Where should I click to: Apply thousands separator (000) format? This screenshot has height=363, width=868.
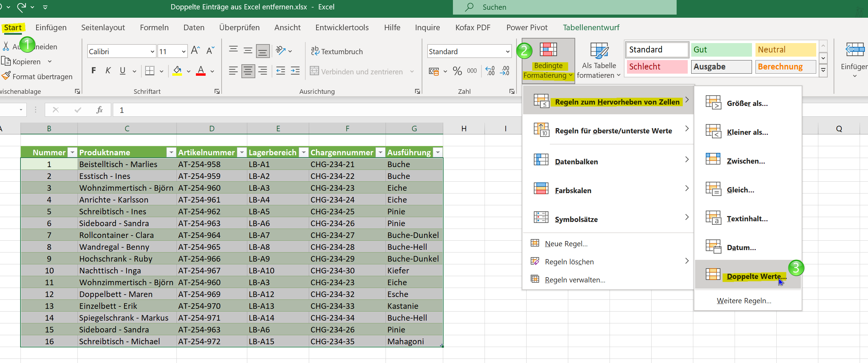[x=472, y=71]
